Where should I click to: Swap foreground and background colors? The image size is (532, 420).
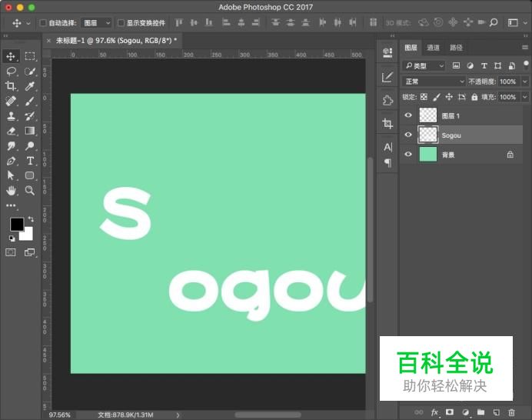[31, 219]
